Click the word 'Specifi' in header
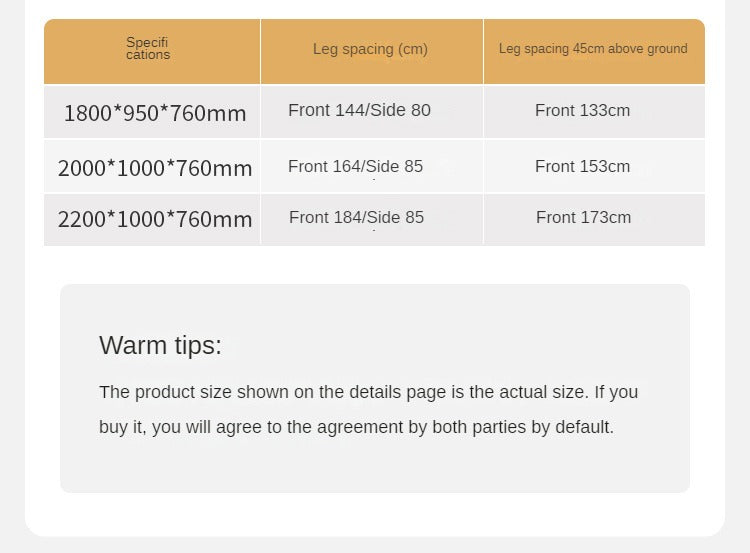 [147, 42]
